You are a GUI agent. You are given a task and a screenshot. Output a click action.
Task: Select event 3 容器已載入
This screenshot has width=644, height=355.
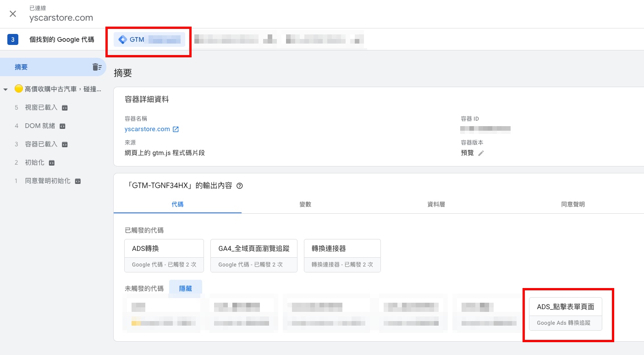41,144
